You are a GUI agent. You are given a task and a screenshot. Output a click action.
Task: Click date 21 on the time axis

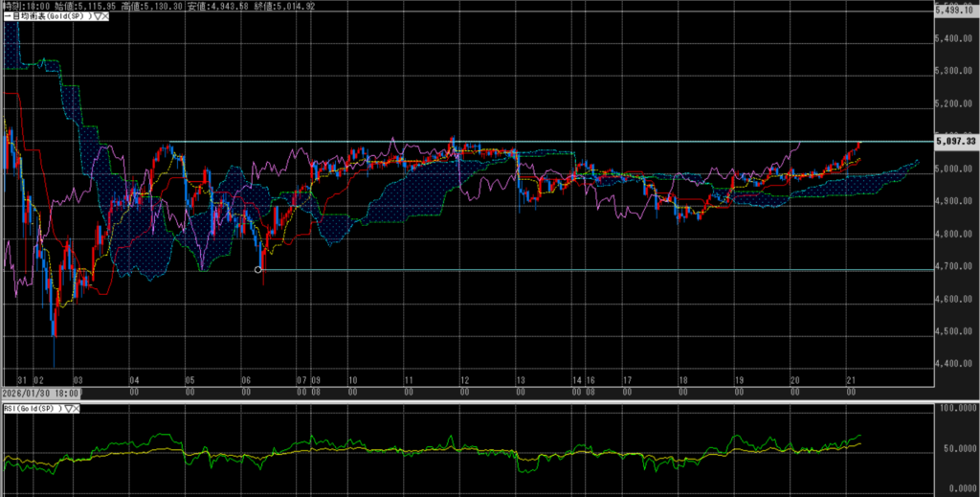point(849,380)
